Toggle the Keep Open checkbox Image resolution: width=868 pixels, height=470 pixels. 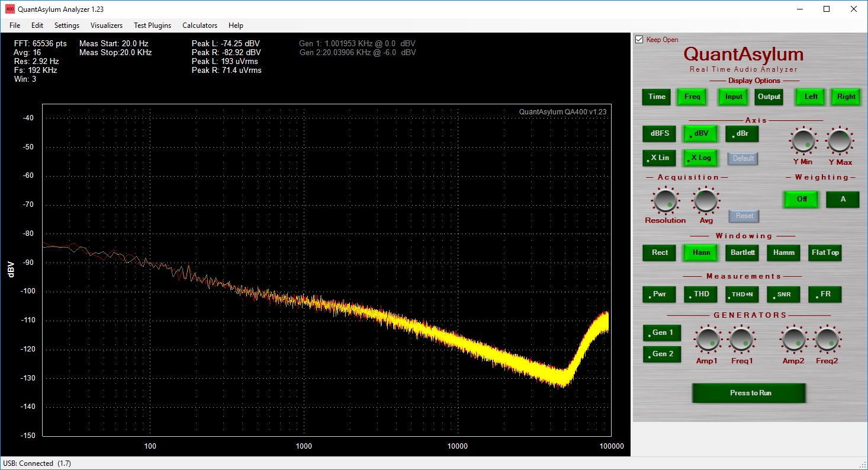[639, 40]
